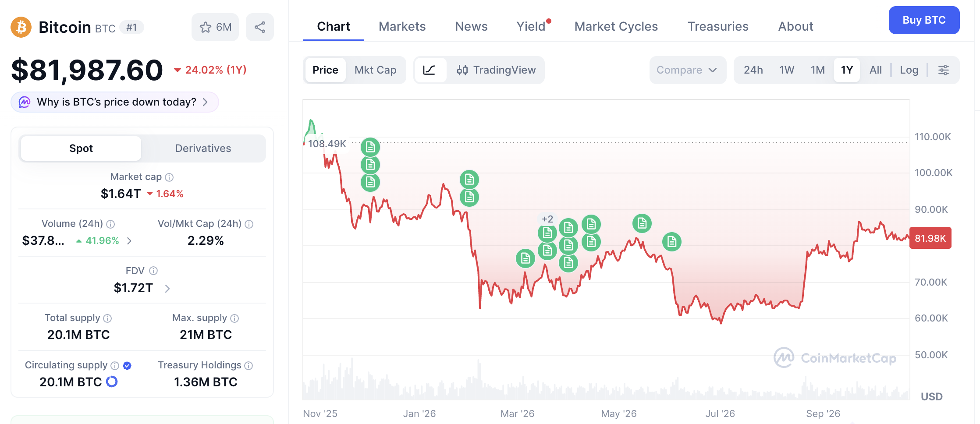980x424 pixels.
Task: Open the About tab
Action: click(795, 26)
